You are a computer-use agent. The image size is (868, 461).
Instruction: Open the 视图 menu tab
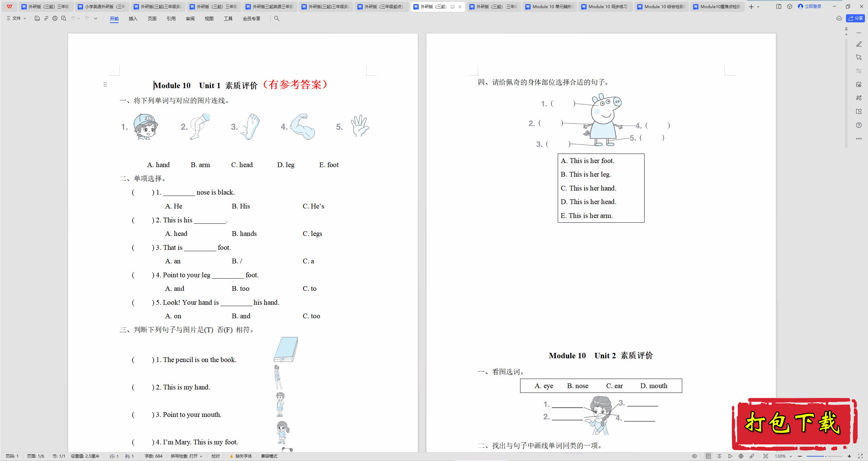coord(209,18)
